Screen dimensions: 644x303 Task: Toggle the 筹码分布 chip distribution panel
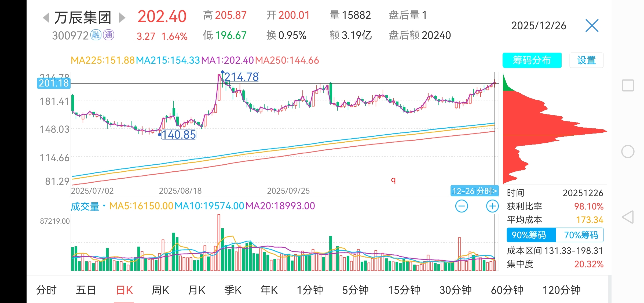pos(532,60)
